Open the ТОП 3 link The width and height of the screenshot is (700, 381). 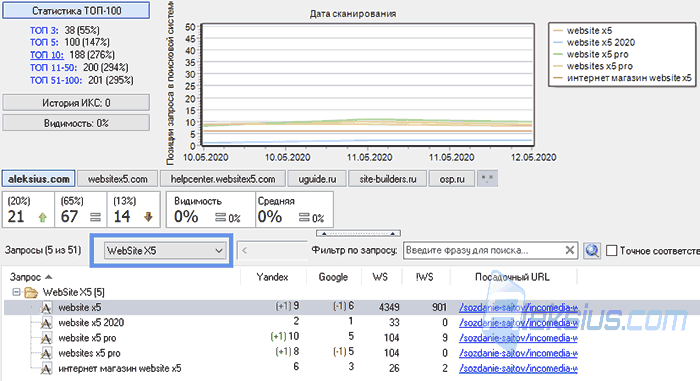[x=44, y=30]
